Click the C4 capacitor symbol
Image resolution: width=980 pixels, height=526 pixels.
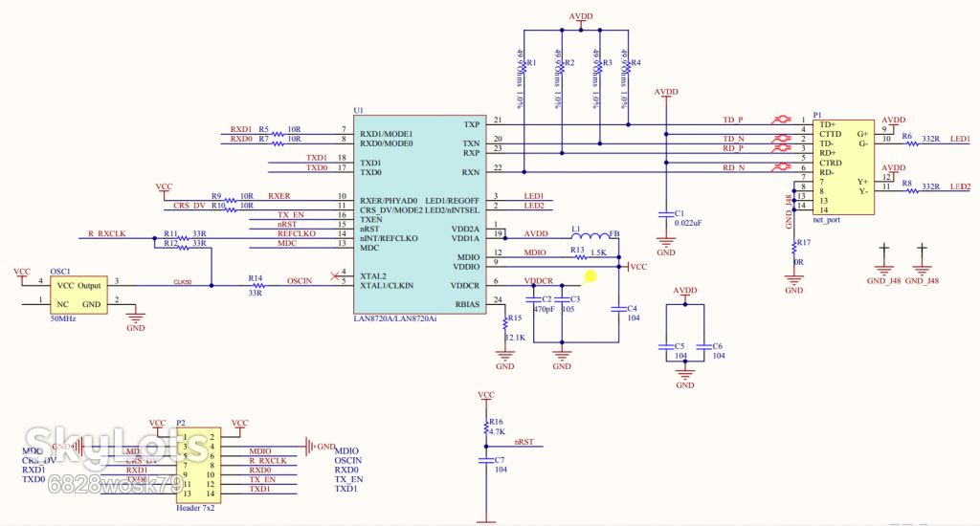tap(619, 309)
